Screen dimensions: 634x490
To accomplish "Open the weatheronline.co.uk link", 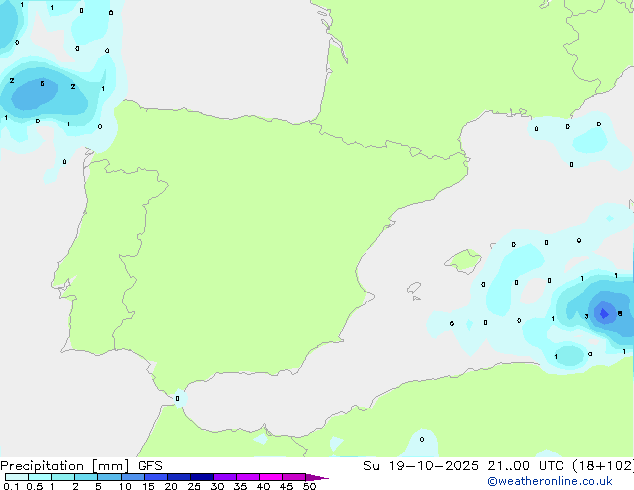I will [x=549, y=481].
